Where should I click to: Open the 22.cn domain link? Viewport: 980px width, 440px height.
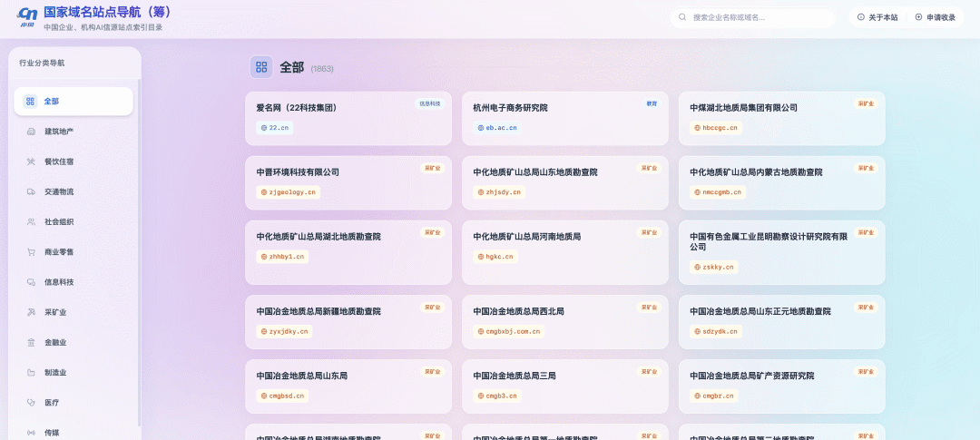(x=274, y=128)
